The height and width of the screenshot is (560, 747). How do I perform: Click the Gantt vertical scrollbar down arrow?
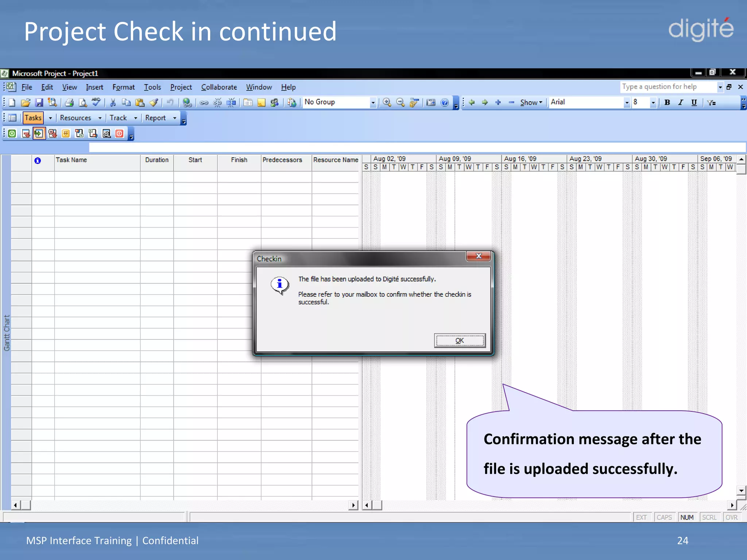(x=741, y=490)
